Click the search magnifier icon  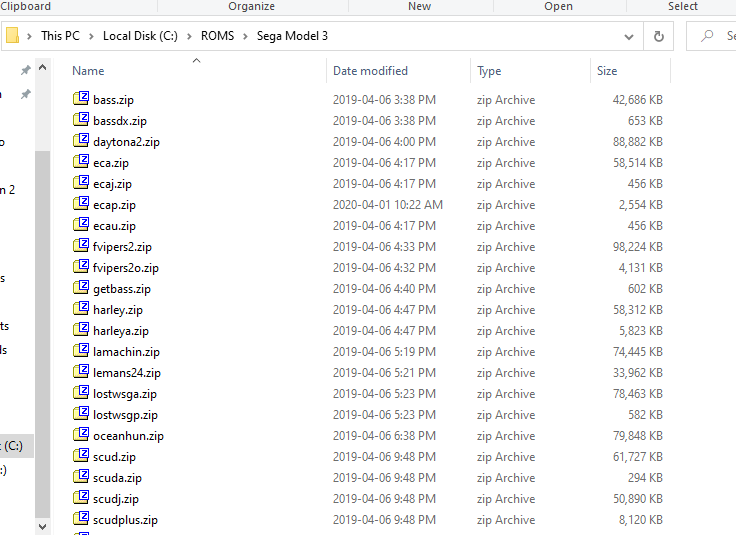tap(706, 36)
